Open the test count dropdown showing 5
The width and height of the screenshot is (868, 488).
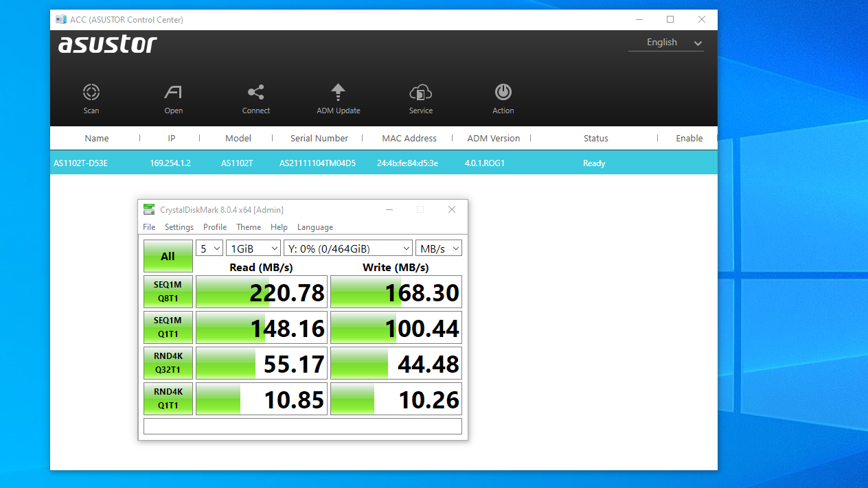click(x=209, y=248)
